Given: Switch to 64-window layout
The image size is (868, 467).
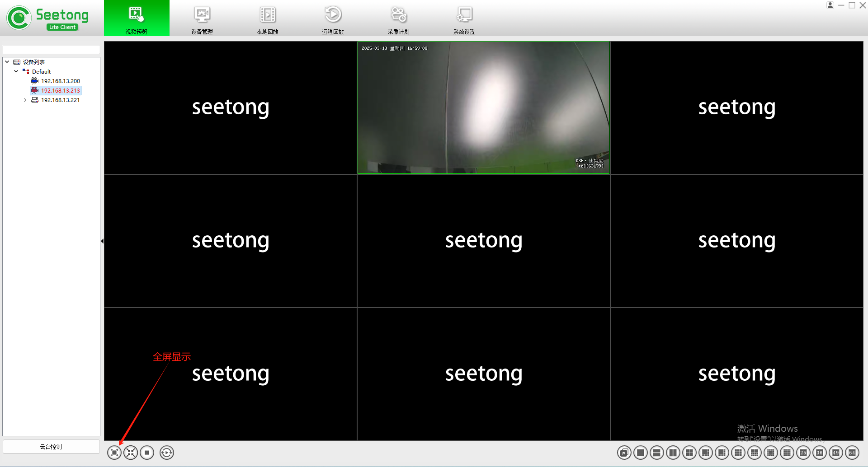Looking at the screenshot, I should click(852, 453).
